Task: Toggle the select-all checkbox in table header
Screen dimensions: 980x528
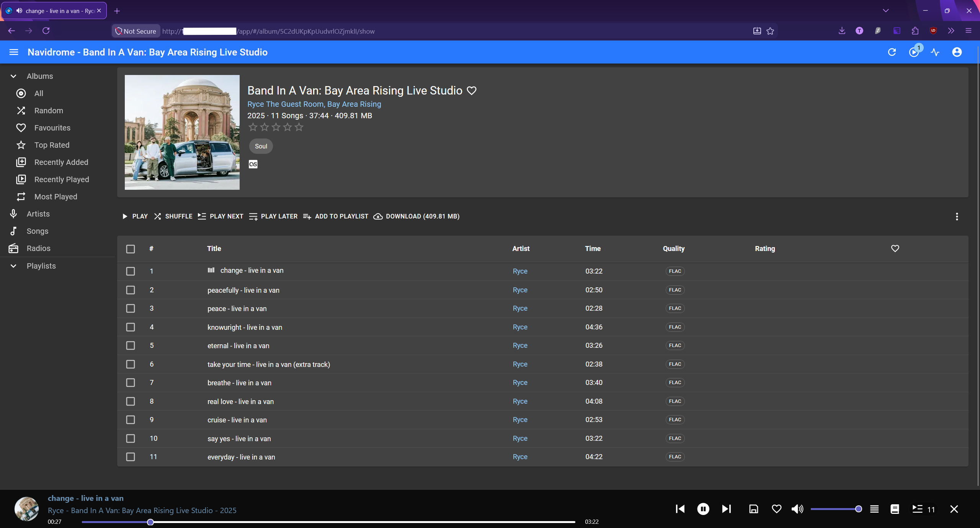Action: [131, 249]
